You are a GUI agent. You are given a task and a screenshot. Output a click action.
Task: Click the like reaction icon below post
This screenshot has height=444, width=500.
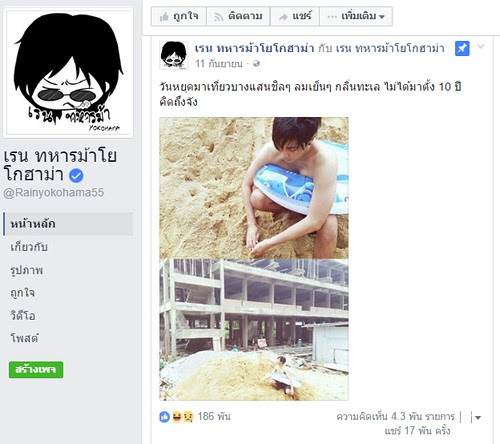coord(165,417)
